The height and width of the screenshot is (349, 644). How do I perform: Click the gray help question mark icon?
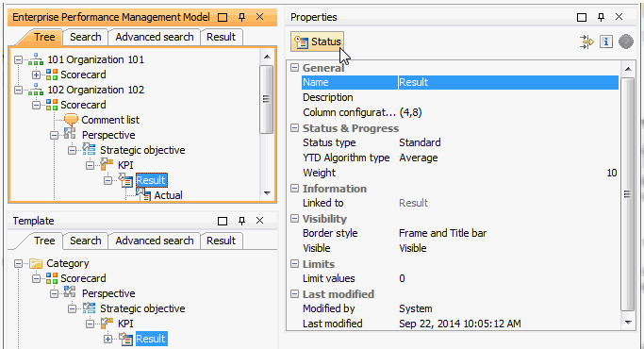pyautogui.click(x=625, y=42)
